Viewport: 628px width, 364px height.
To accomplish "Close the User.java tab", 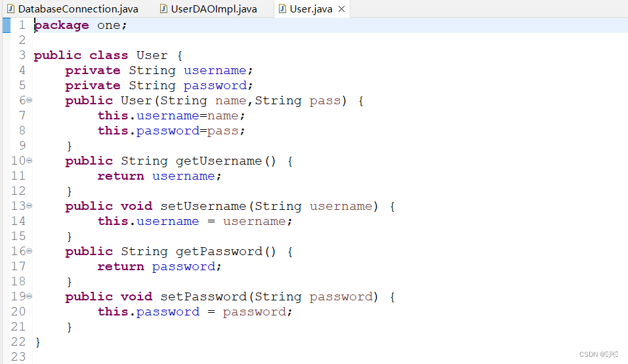I will coord(342,9).
